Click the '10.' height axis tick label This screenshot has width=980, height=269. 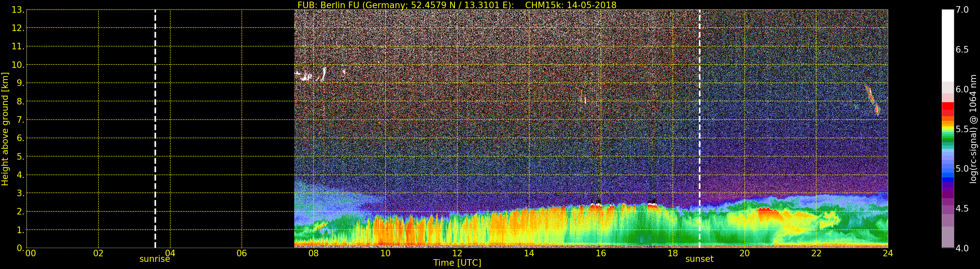pos(18,65)
